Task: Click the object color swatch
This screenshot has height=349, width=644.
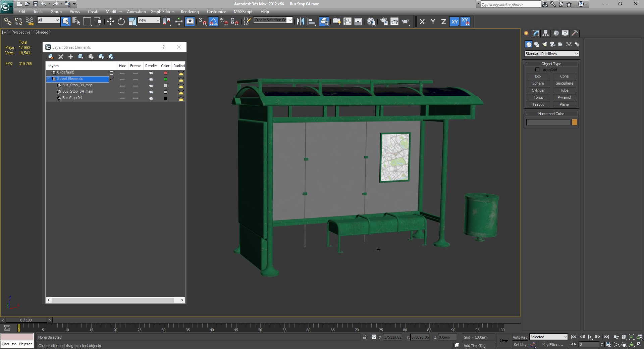Action: [574, 122]
